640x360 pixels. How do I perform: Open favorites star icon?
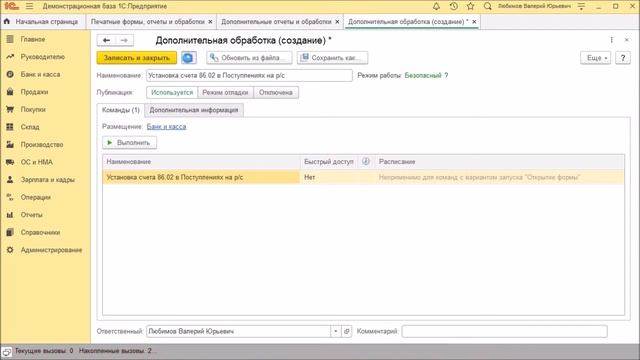pyautogui.click(x=471, y=6)
